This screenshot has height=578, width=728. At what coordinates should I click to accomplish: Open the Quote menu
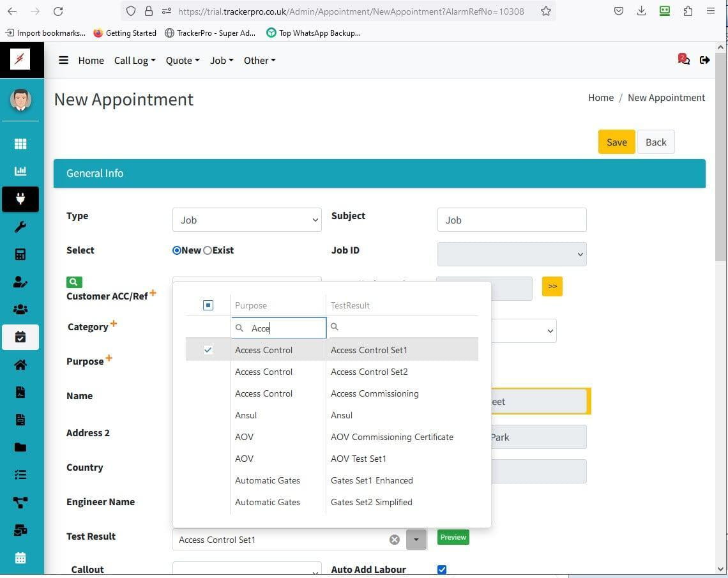tap(182, 60)
